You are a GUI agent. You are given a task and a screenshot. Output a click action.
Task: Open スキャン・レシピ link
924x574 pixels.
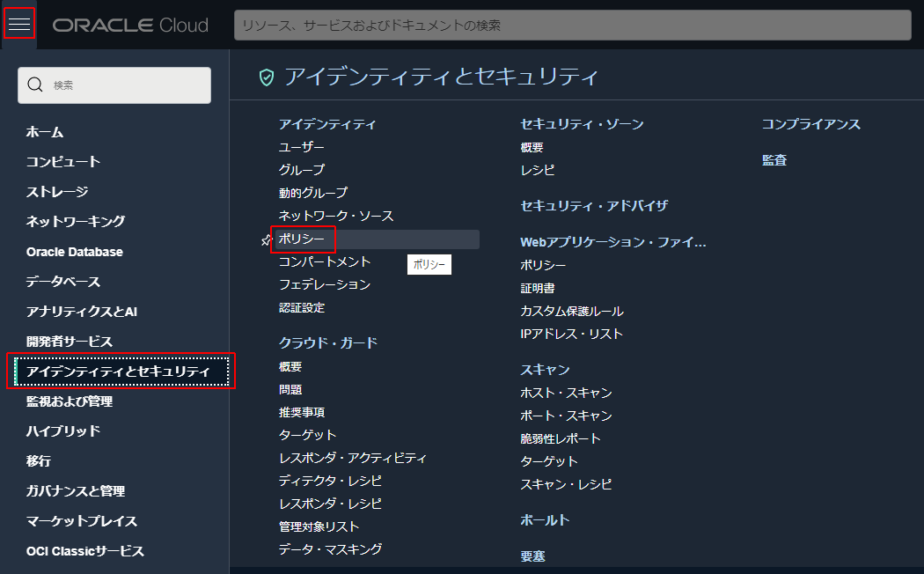coord(566,484)
